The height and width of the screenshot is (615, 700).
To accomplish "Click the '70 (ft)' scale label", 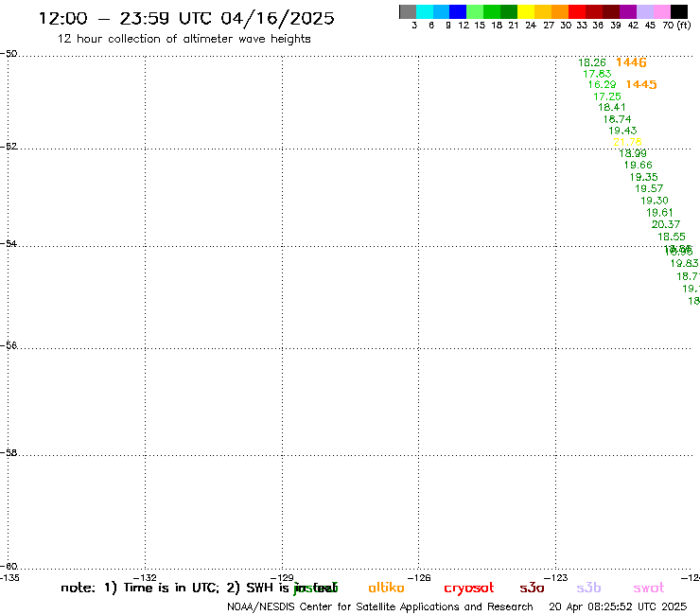I will pyautogui.click(x=676, y=25).
